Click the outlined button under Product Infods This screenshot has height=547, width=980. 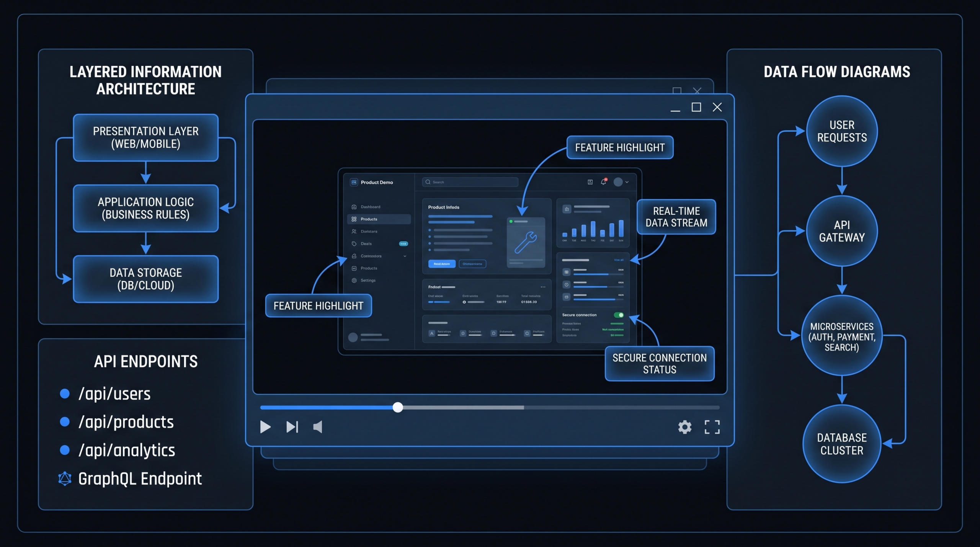(x=472, y=264)
